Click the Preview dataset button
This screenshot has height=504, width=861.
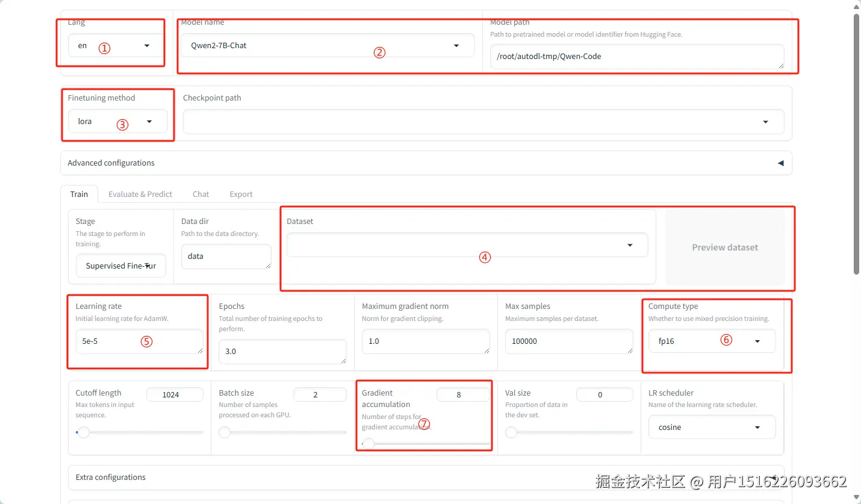point(725,247)
